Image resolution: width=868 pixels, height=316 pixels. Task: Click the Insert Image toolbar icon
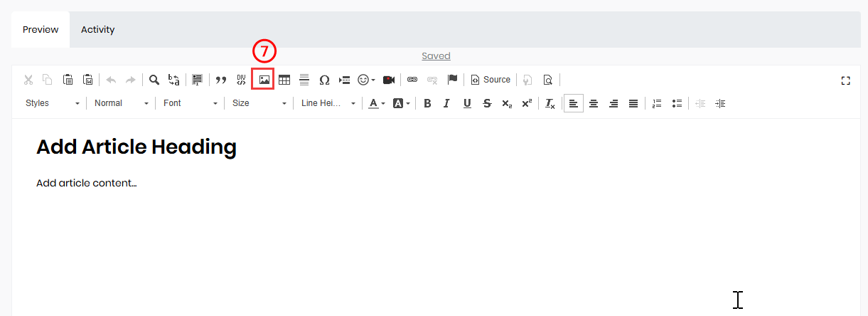(x=264, y=80)
